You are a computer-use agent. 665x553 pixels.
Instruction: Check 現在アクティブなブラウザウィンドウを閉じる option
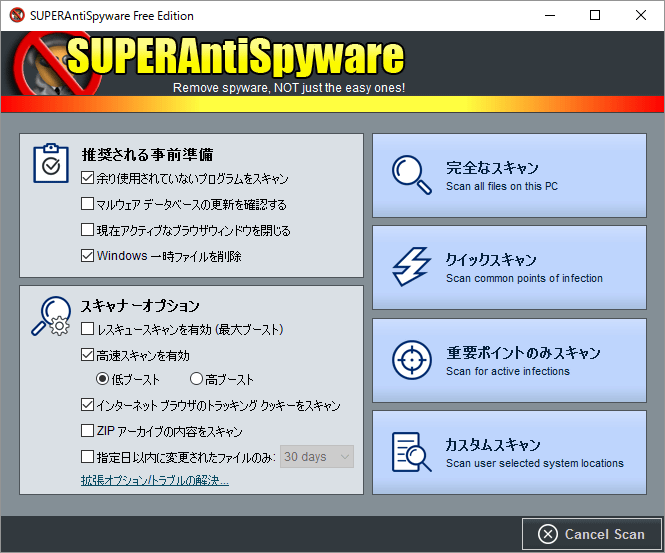87,229
